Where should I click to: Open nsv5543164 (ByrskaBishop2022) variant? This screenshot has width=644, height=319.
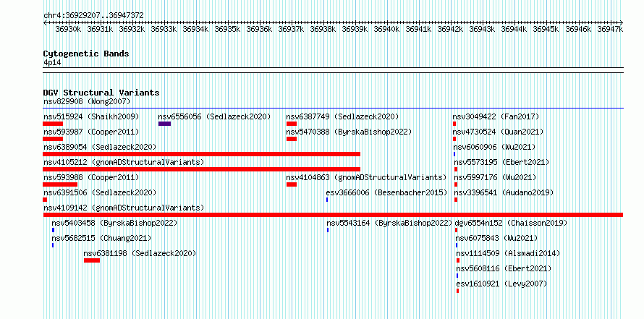coord(389,223)
